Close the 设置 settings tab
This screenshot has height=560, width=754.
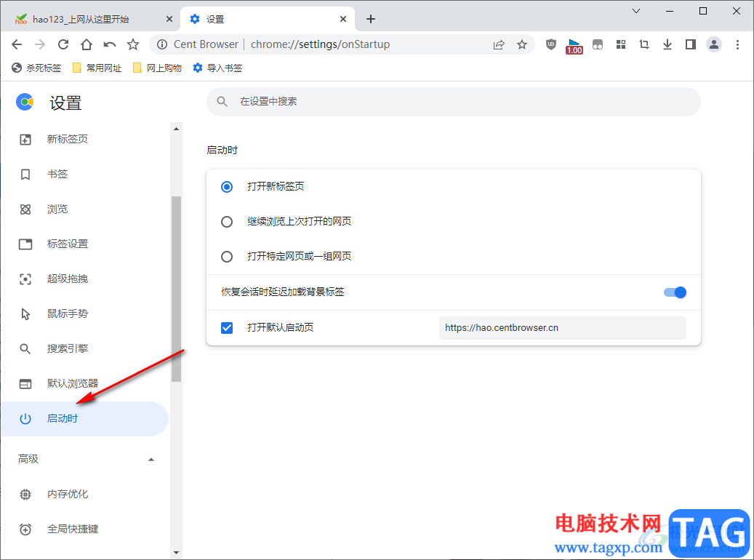343,19
